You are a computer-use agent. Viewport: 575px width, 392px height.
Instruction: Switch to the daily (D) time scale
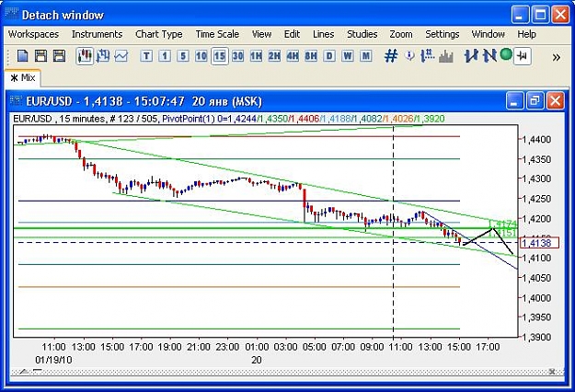click(329, 56)
